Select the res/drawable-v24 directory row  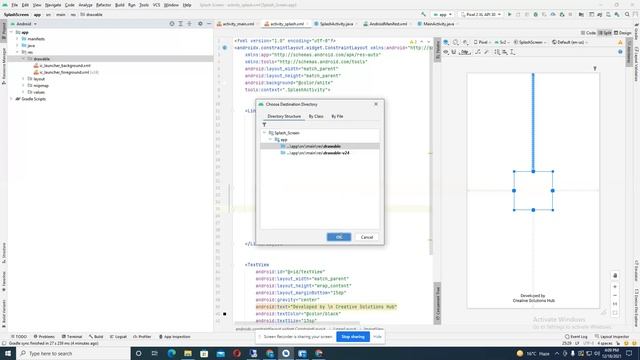pyautogui.click(x=320, y=153)
